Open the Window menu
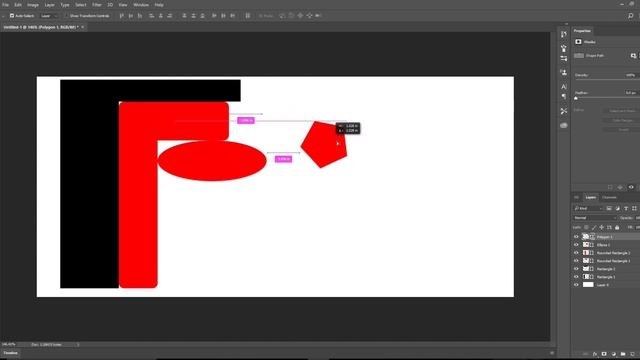The width and height of the screenshot is (640, 360). 141,5
